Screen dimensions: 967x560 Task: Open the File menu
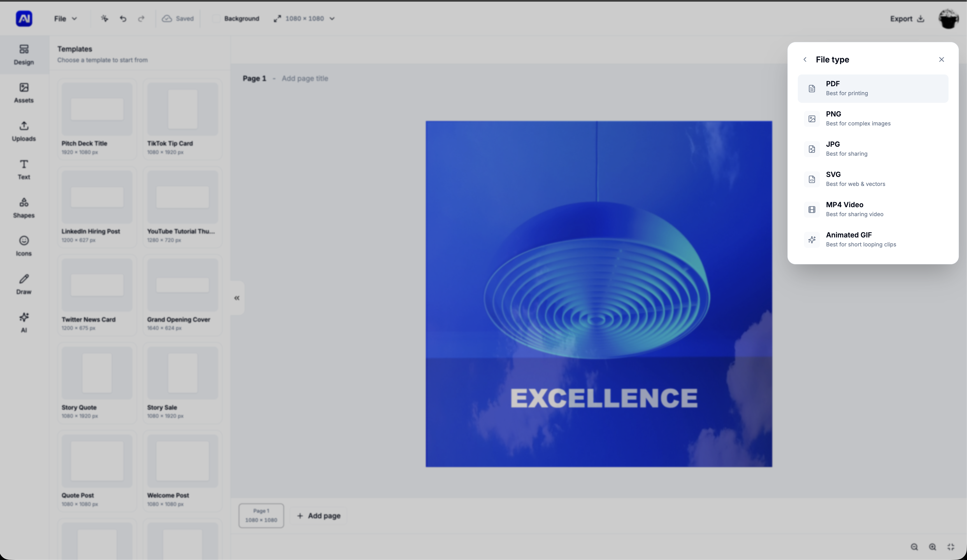click(x=65, y=18)
